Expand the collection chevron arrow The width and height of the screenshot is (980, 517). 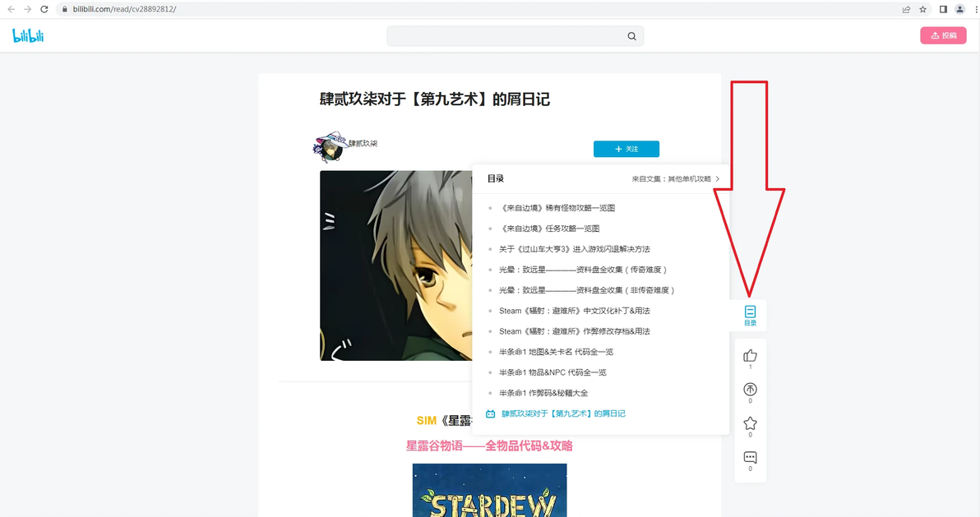click(718, 179)
